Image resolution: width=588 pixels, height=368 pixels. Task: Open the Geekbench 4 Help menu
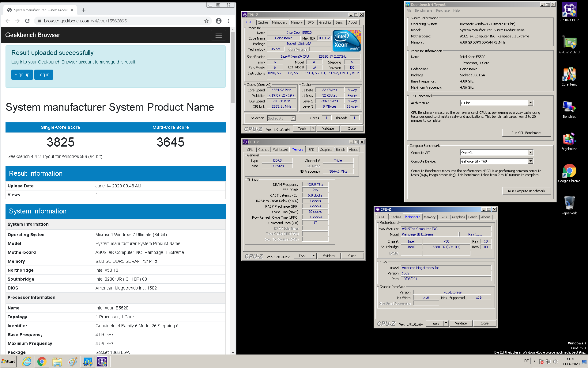(456, 10)
